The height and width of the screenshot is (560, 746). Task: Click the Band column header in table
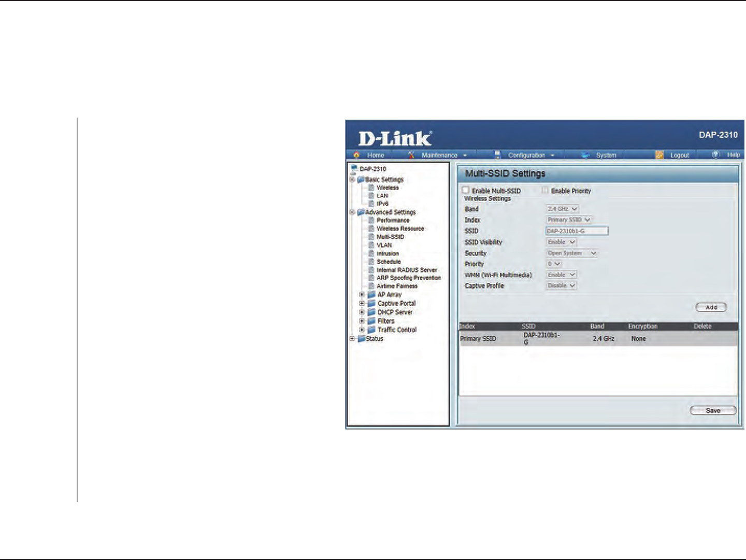(x=597, y=326)
